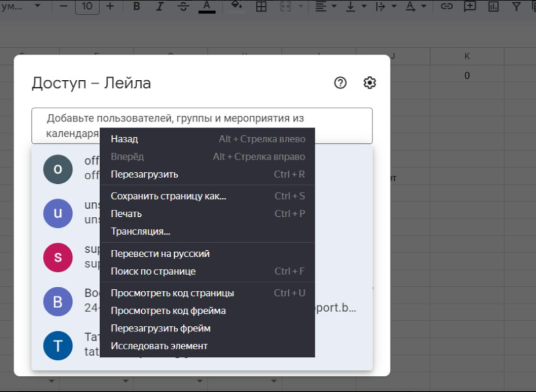Apply strikethrough formatting
536x392 pixels.
[183, 6]
